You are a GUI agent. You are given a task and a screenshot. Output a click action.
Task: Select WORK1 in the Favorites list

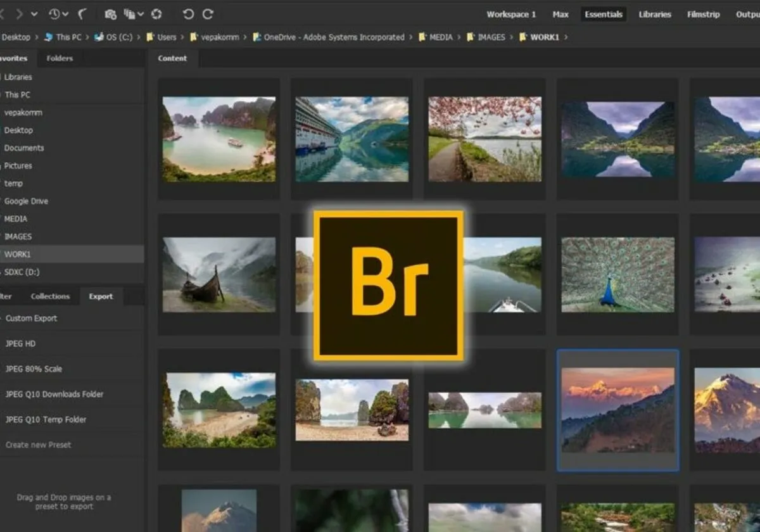[19, 254]
